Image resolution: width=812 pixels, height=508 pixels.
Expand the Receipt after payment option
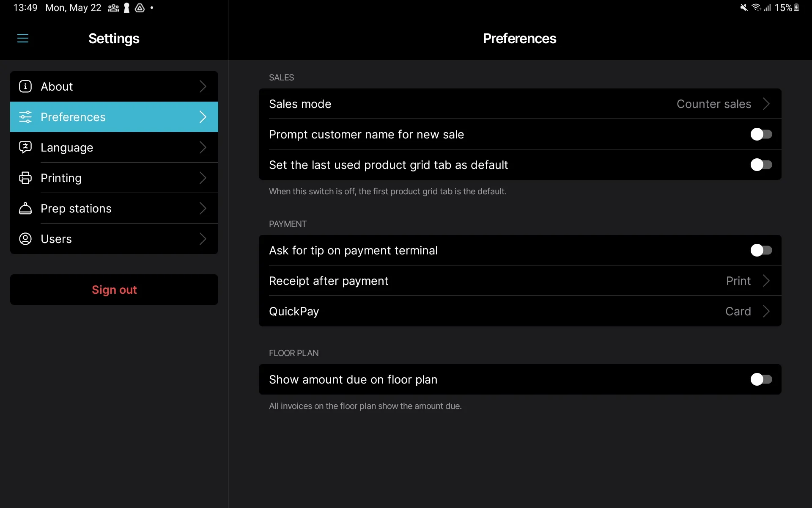click(x=767, y=281)
